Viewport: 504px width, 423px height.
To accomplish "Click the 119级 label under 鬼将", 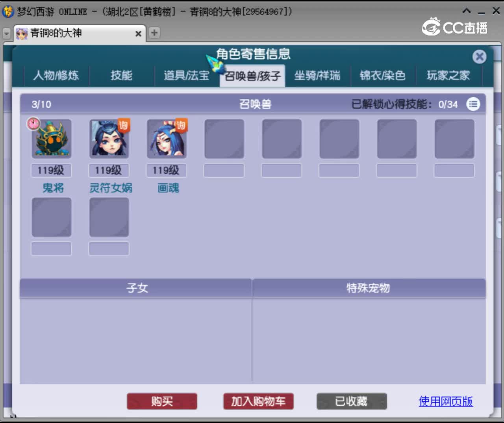I will pyautogui.click(x=51, y=170).
